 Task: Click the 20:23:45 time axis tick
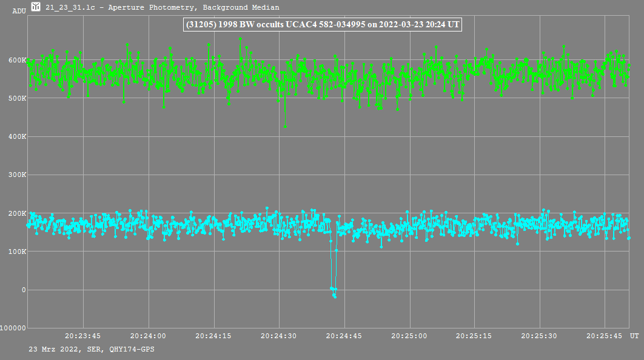point(83,336)
